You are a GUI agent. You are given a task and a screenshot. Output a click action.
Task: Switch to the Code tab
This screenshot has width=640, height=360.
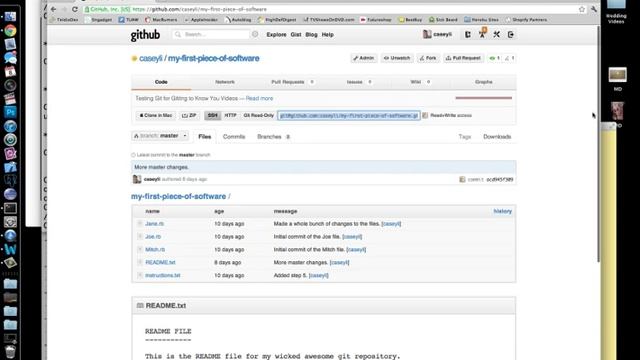[x=161, y=82]
